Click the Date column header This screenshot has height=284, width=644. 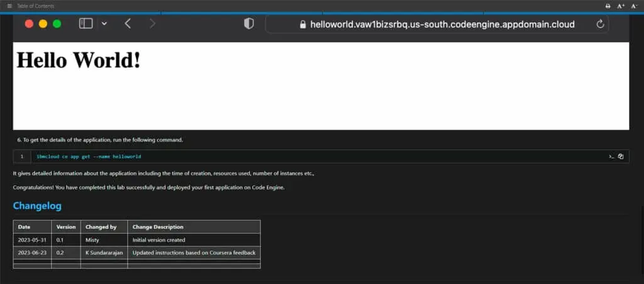(x=33, y=227)
